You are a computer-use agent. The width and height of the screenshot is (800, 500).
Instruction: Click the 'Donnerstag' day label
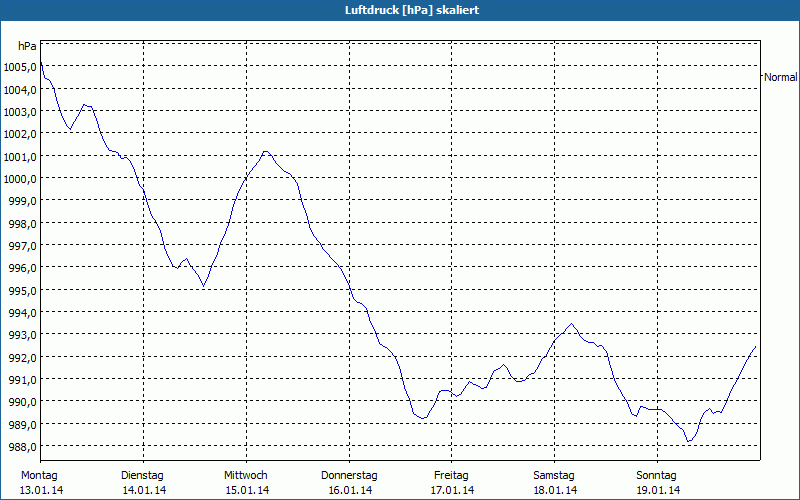coord(349,476)
